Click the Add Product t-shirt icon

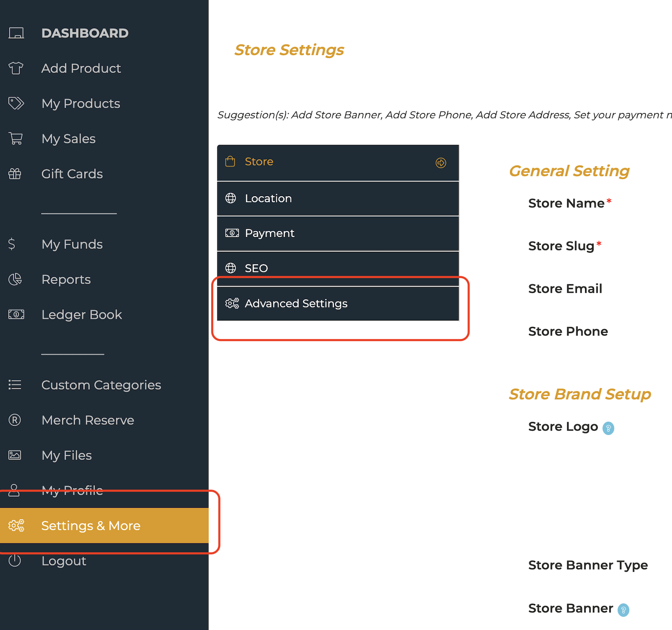pyautogui.click(x=16, y=68)
